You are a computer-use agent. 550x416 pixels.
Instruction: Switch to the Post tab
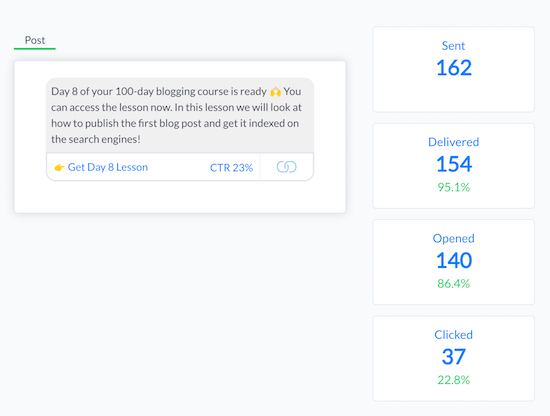[35, 40]
